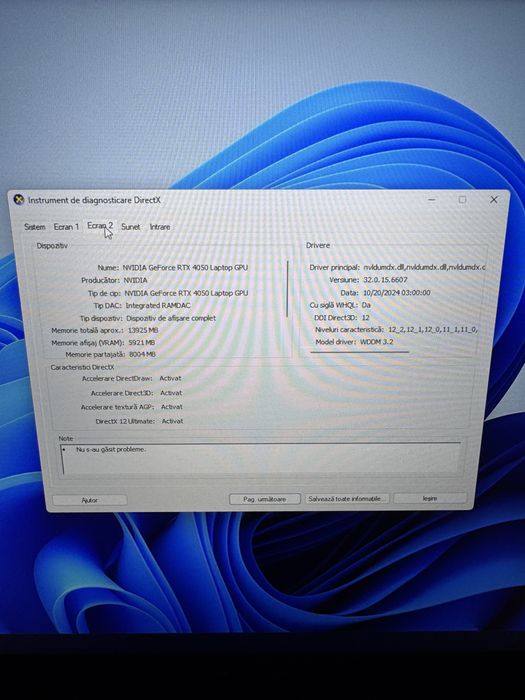This screenshot has width=525, height=700.
Task: Switch to the Sistem tab
Action: [35, 227]
